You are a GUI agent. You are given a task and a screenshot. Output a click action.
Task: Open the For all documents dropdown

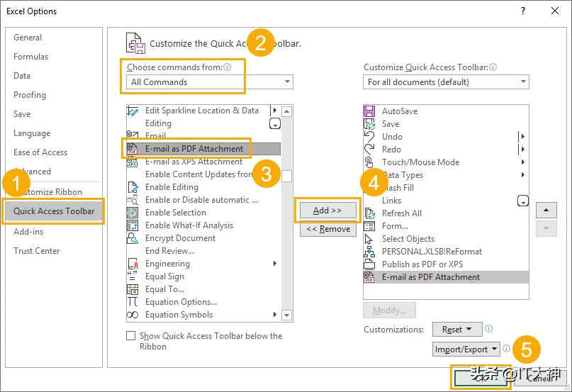(446, 82)
